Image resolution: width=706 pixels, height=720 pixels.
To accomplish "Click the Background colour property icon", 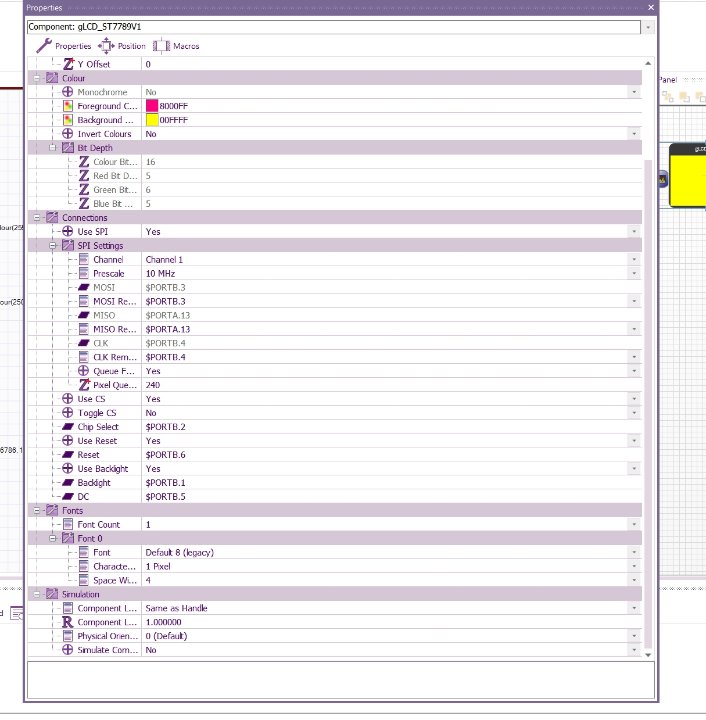I will click(68, 120).
